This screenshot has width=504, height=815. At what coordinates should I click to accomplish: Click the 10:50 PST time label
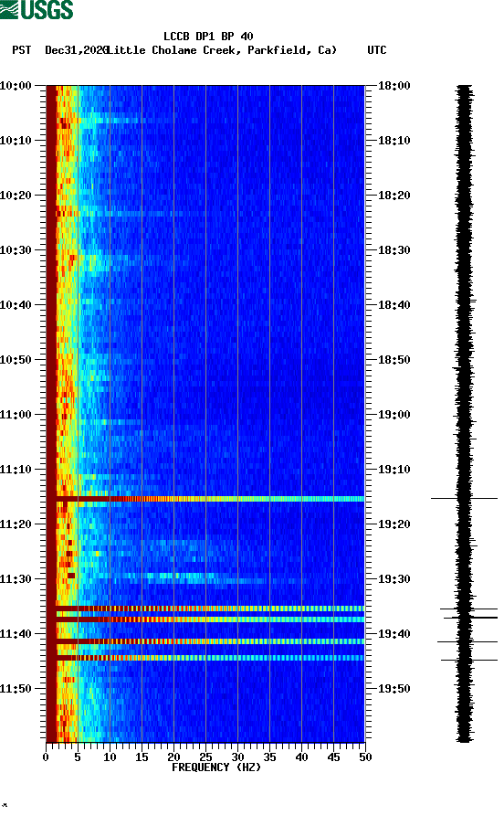16,360
